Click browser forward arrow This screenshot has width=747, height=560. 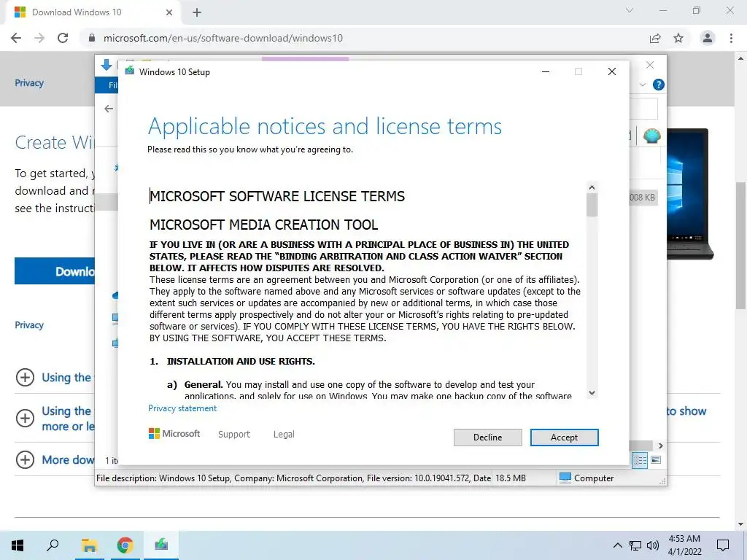(x=39, y=38)
